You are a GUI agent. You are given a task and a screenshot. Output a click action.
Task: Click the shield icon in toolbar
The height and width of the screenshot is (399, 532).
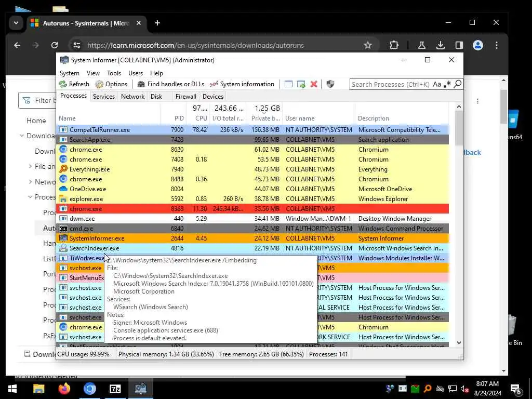(330, 84)
